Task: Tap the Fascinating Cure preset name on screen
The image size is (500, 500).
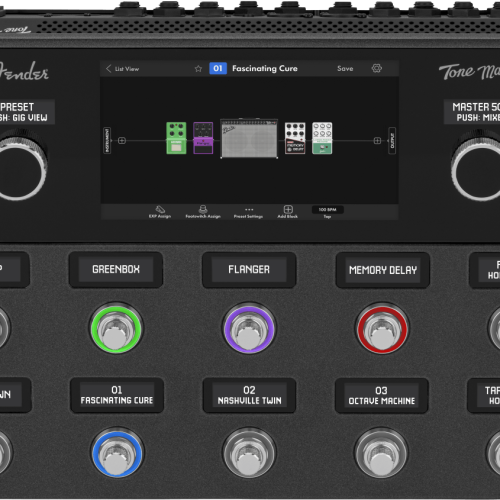Action: coord(265,68)
